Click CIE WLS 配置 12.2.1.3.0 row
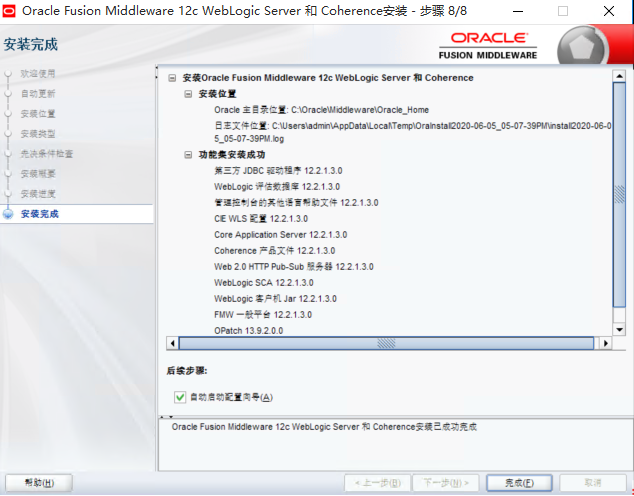The height and width of the screenshot is (496, 634). (x=261, y=219)
